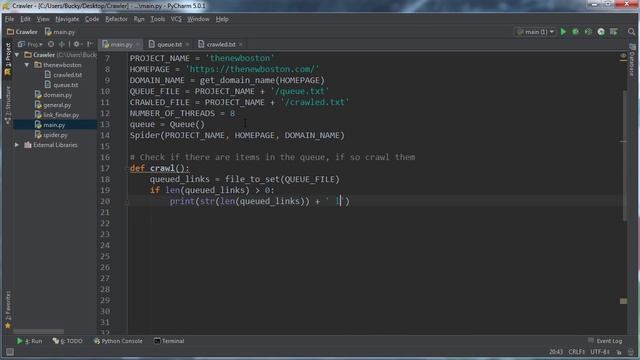
Task: Start debugging with the green bug icon
Action: point(576,32)
